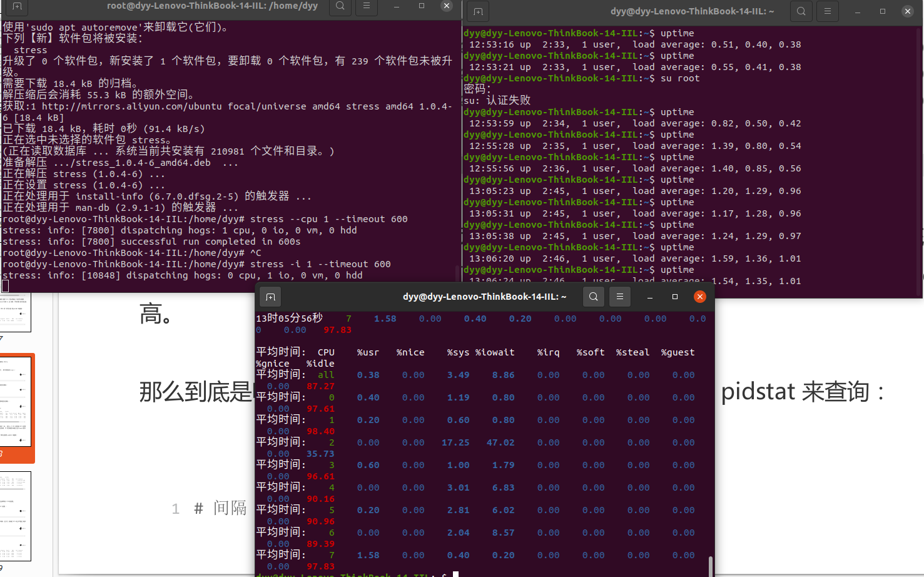Viewport: 924px width, 577px height.
Task: Maximize the front mpstat terminal window
Action: click(675, 297)
